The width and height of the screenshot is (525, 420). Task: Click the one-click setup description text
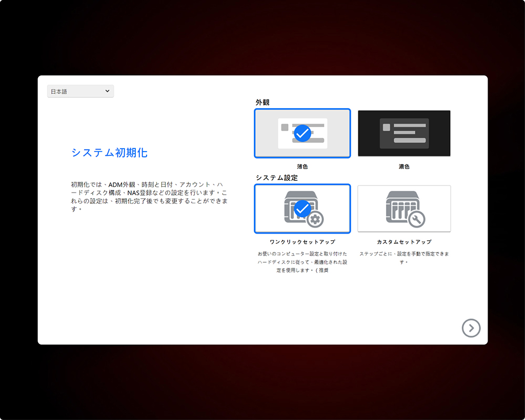click(302, 262)
